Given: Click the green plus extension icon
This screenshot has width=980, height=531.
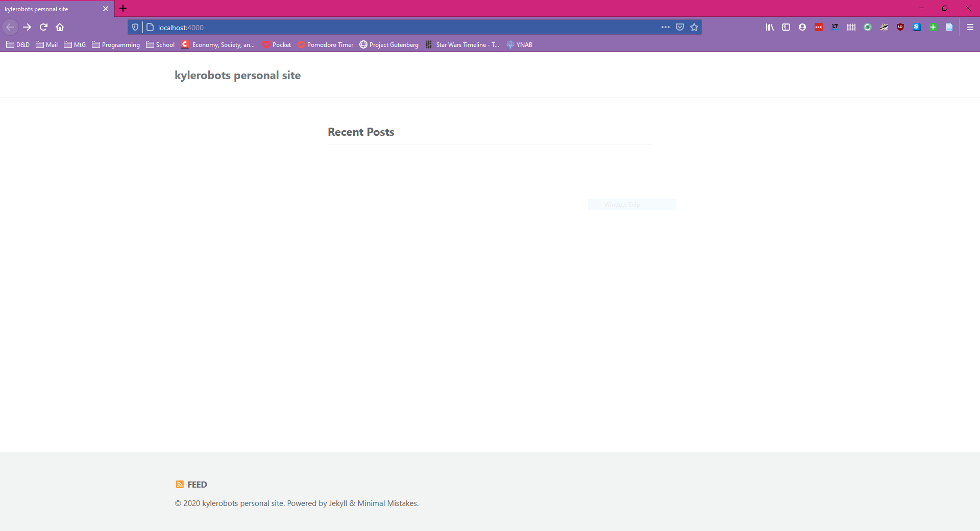Looking at the screenshot, I should pyautogui.click(x=933, y=27).
